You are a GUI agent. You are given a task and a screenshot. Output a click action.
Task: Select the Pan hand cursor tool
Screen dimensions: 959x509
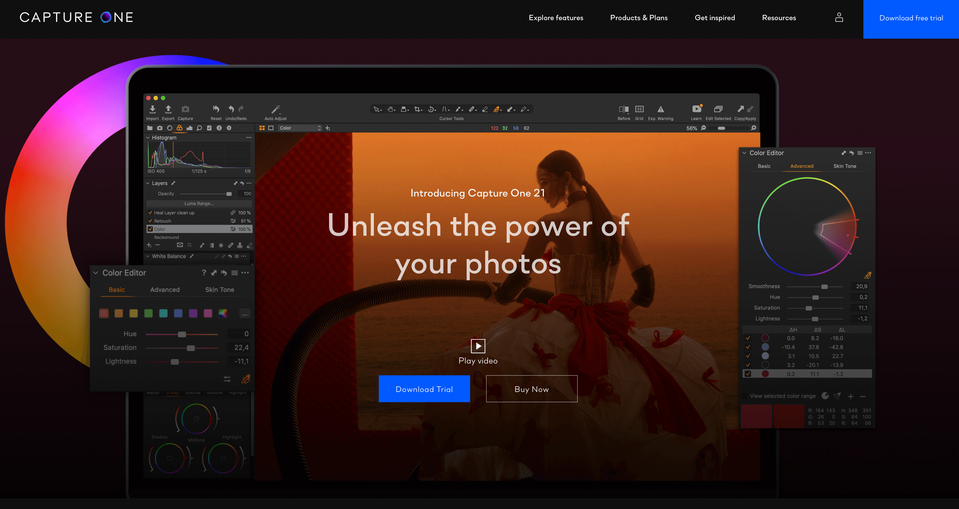[391, 110]
